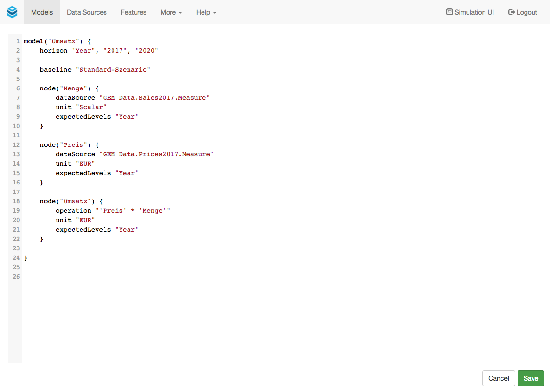Click the baseline "Standard-Szenario" string

[x=113, y=70]
